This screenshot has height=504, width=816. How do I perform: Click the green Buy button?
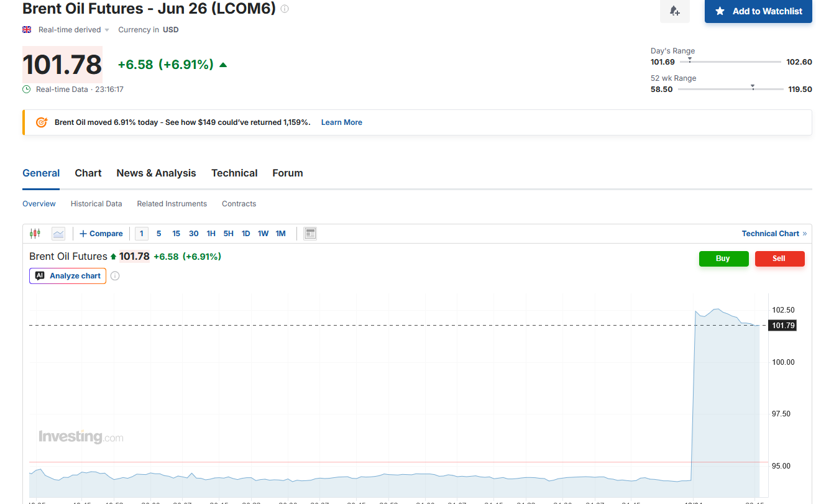(x=724, y=259)
